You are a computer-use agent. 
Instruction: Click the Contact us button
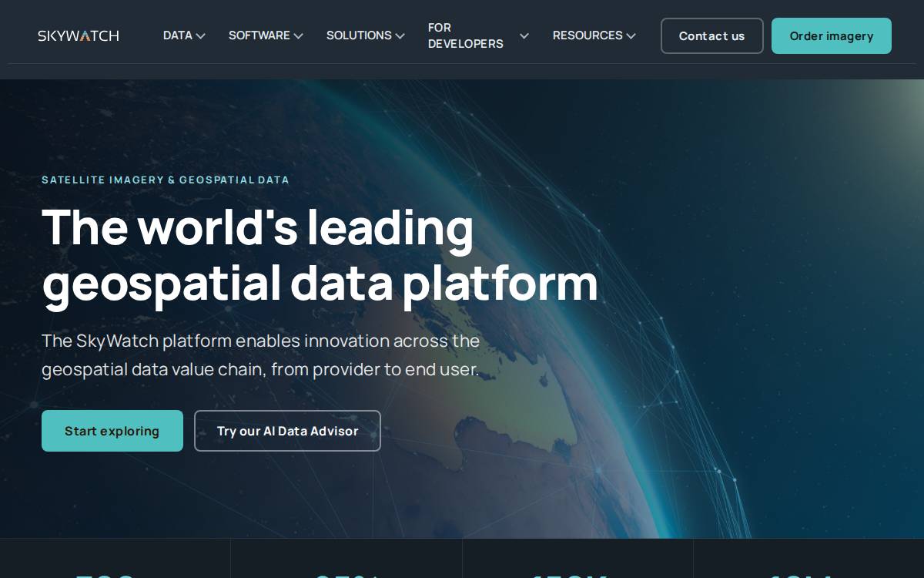click(712, 36)
